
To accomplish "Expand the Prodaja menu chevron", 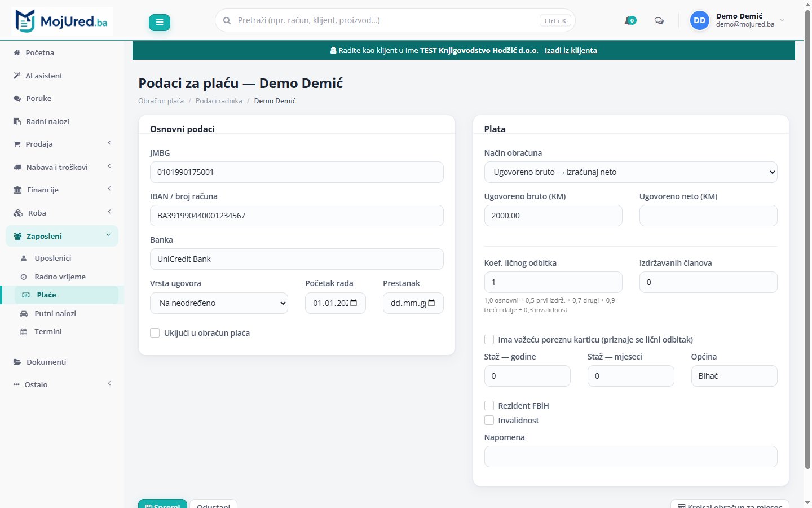I will (x=109, y=143).
